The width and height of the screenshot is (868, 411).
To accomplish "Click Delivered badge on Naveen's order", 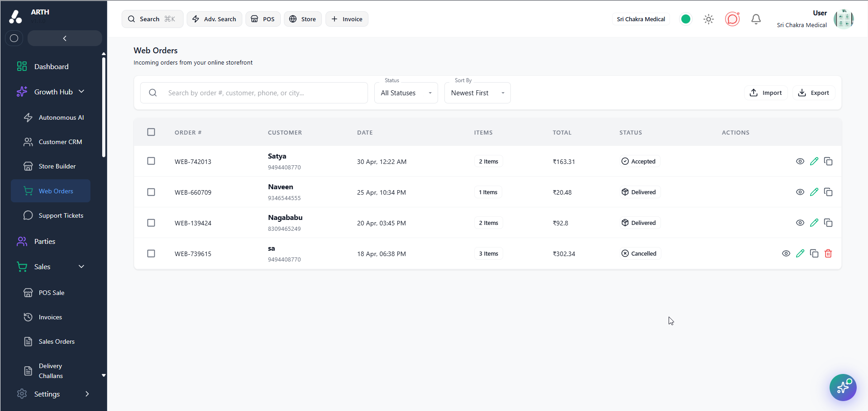I will pos(639,192).
